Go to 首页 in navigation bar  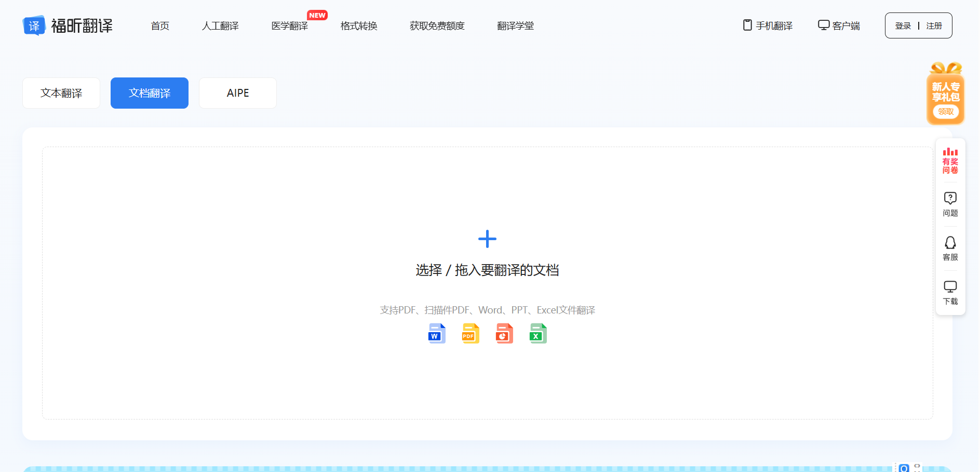coord(160,26)
